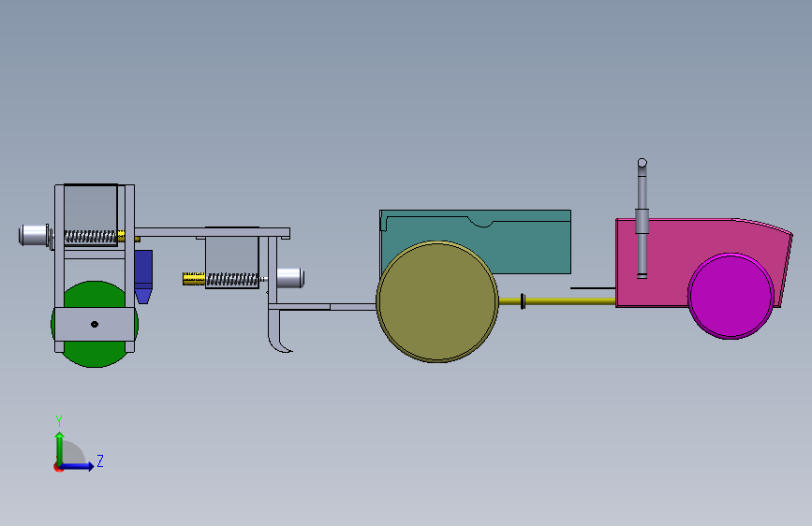
Task: Click the red origin point of the triad
Action: coord(58,467)
